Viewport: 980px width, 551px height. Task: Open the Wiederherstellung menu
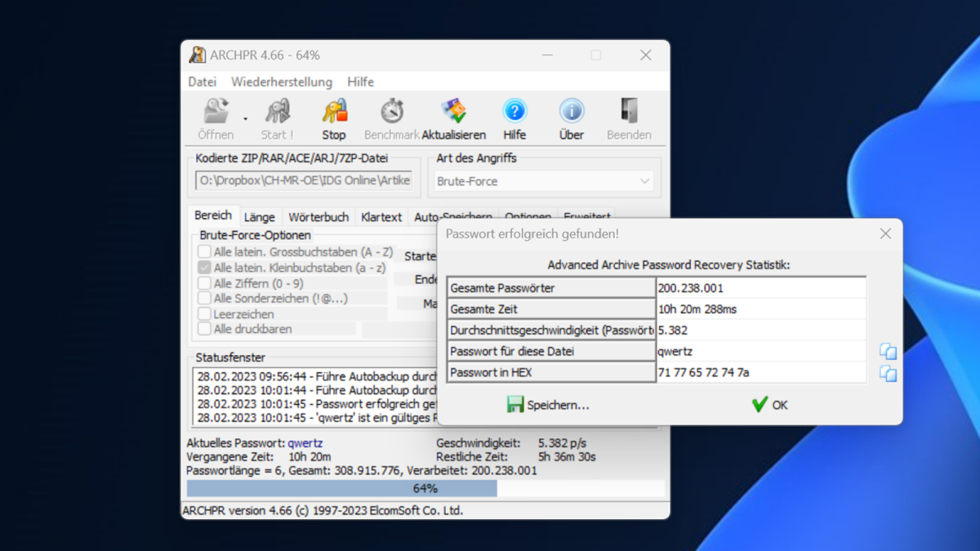tap(282, 82)
